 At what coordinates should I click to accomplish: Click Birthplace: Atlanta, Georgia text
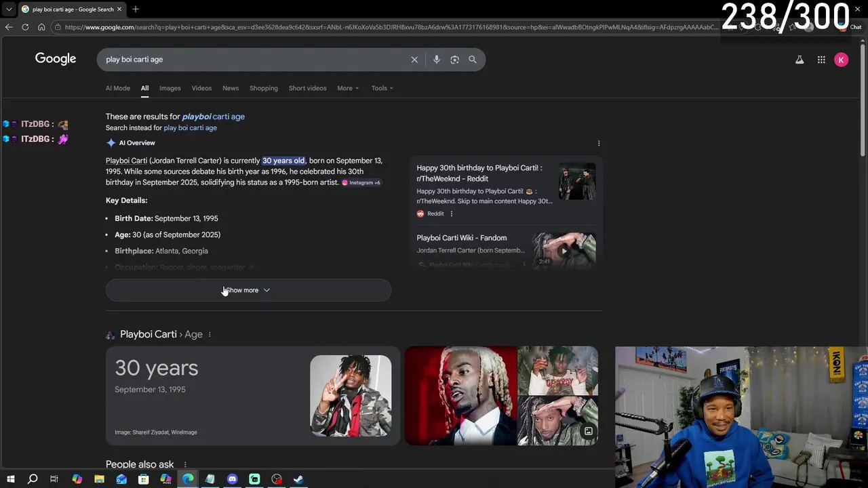(161, 251)
